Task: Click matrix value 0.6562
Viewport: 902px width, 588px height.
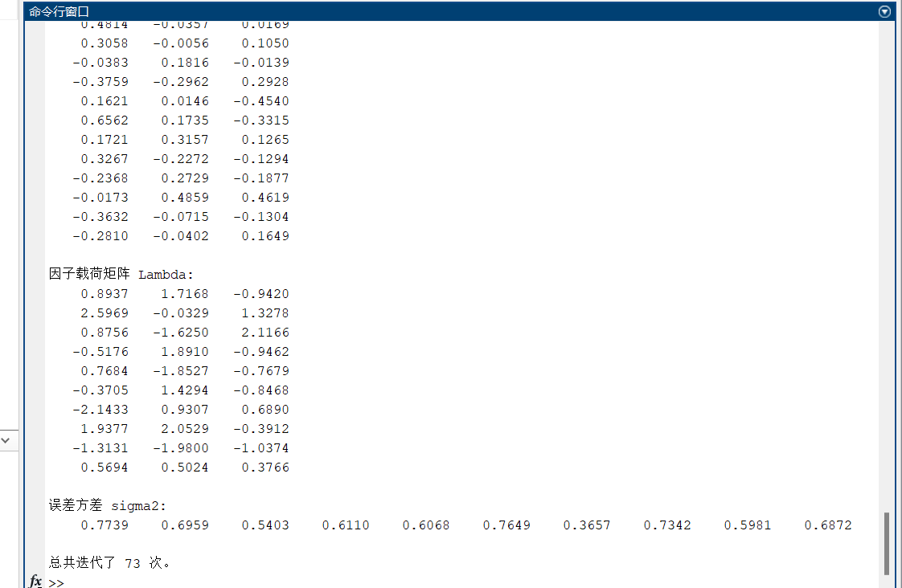Action: click(x=105, y=120)
